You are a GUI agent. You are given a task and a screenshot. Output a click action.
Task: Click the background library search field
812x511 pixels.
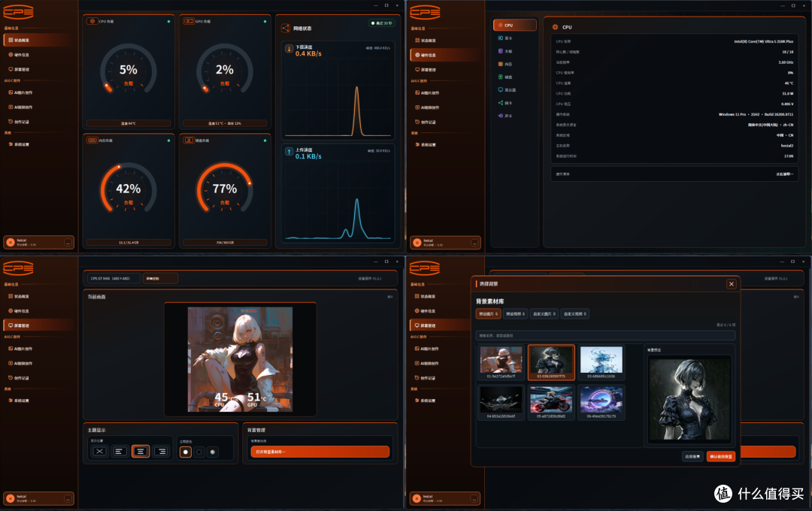point(605,335)
